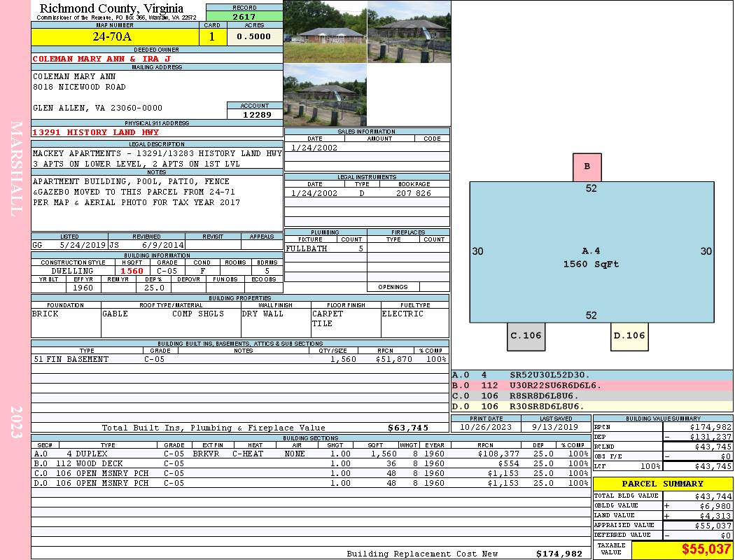
Task: Click the pink B deck box in sketch
Action: point(587,167)
